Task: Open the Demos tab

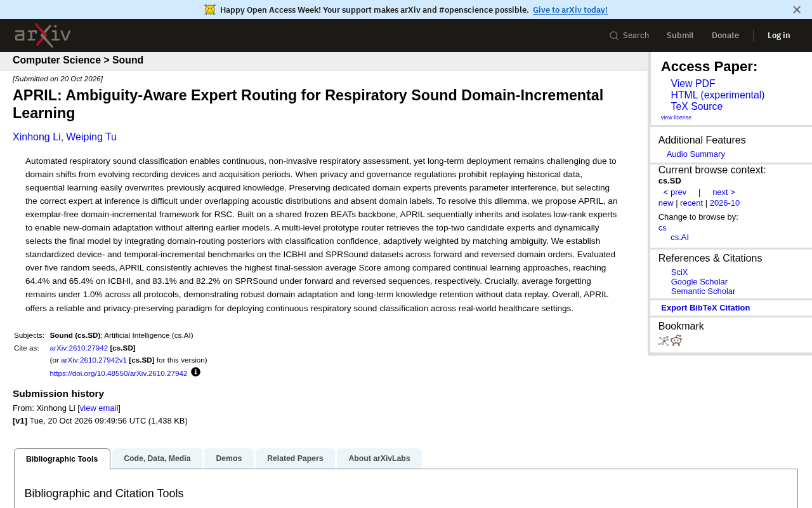Action: click(229, 458)
